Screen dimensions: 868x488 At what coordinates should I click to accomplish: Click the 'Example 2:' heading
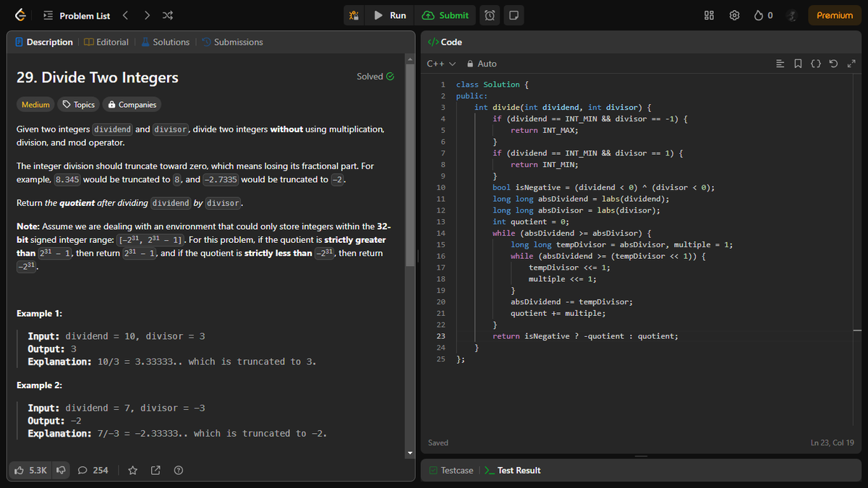(x=39, y=385)
